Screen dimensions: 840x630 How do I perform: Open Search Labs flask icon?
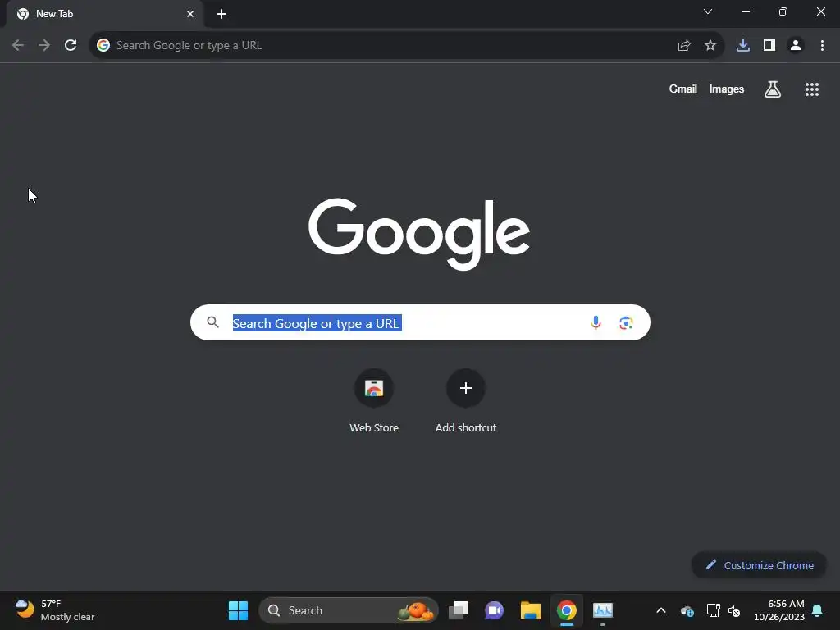[x=773, y=89]
